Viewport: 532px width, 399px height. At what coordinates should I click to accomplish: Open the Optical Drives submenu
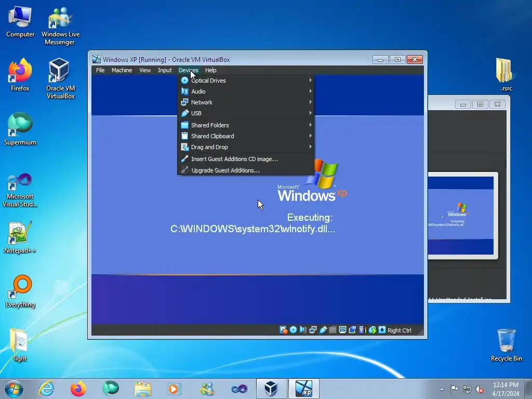pyautogui.click(x=246, y=81)
